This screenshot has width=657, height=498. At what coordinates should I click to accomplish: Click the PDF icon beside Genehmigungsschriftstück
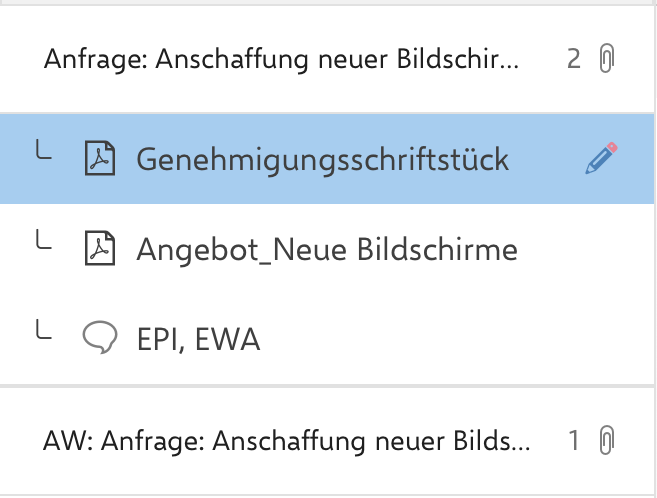coord(99,160)
